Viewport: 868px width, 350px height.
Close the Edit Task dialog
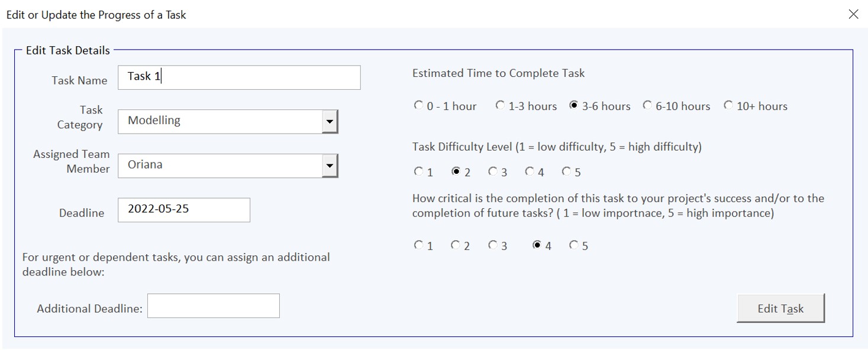[853, 14]
